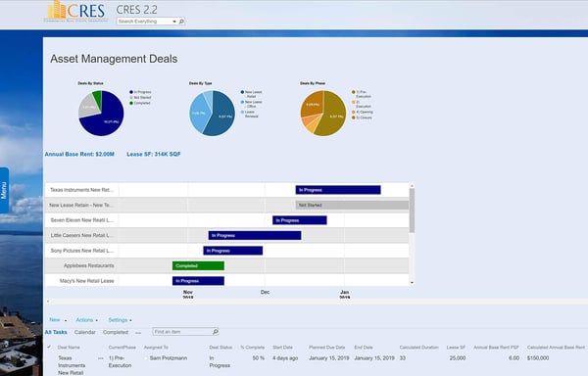588x376 pixels.
Task: Click the Gantt scrollbar up arrow
Action: pos(412,186)
